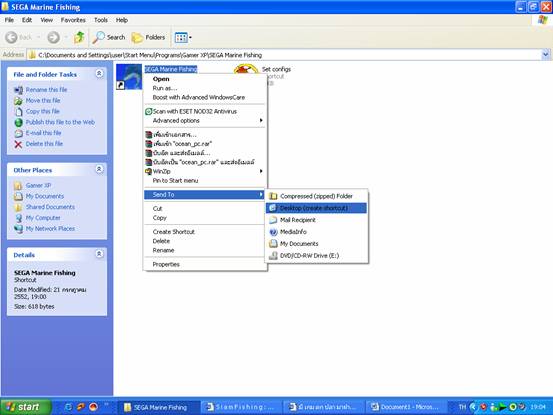553x415 pixels.
Task: Click Move this file link
Action: pyautogui.click(x=43, y=100)
